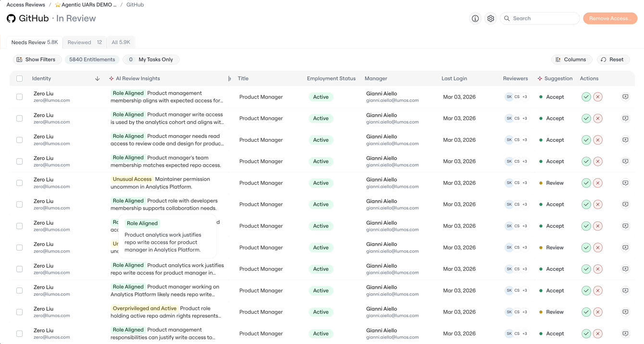Image resolution: width=644 pixels, height=344 pixels.
Task: Tick the 'Maintainer permission uncommon' row checkbox
Action: 19,183
